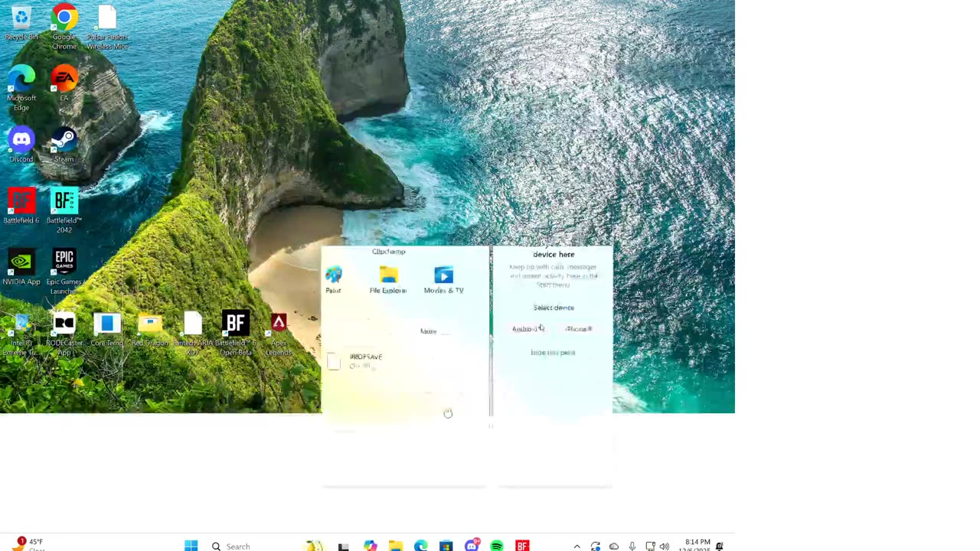Open Microsoft Store from the taskbar
Viewport: 980px width, 551px height.
point(446,546)
